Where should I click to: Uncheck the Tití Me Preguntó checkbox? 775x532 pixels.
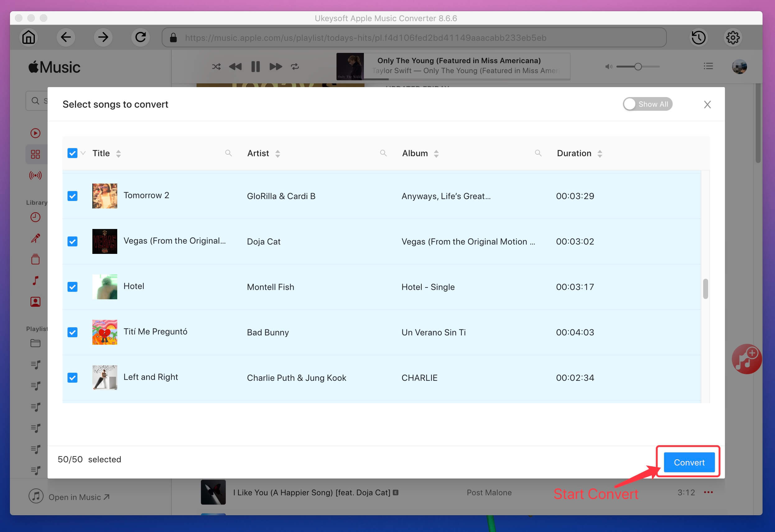coord(72,332)
